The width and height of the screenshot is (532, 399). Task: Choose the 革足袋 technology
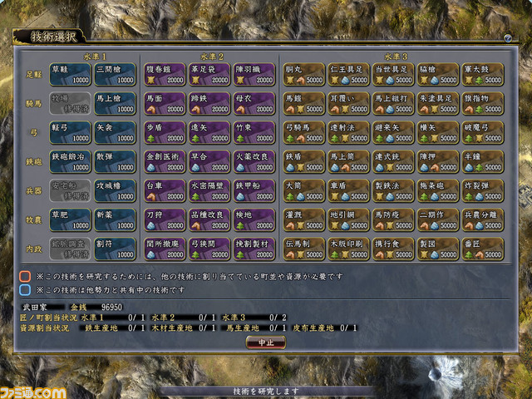pos(209,74)
